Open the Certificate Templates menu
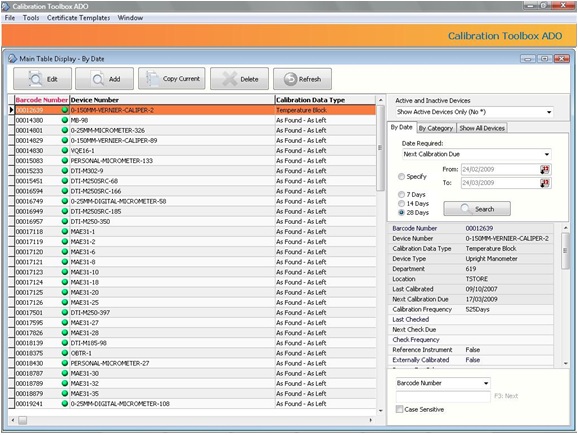The height and width of the screenshot is (435, 578). click(x=78, y=18)
